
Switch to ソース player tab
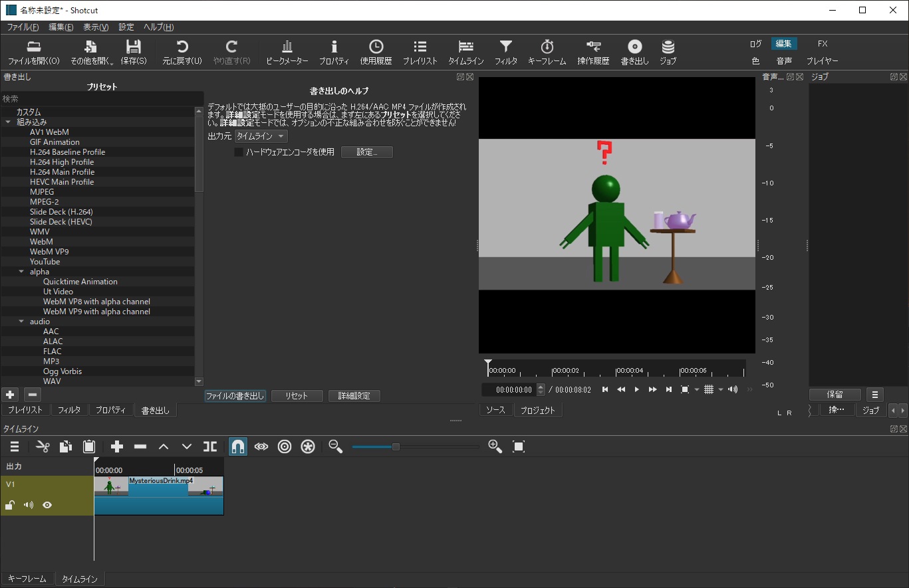click(x=495, y=410)
